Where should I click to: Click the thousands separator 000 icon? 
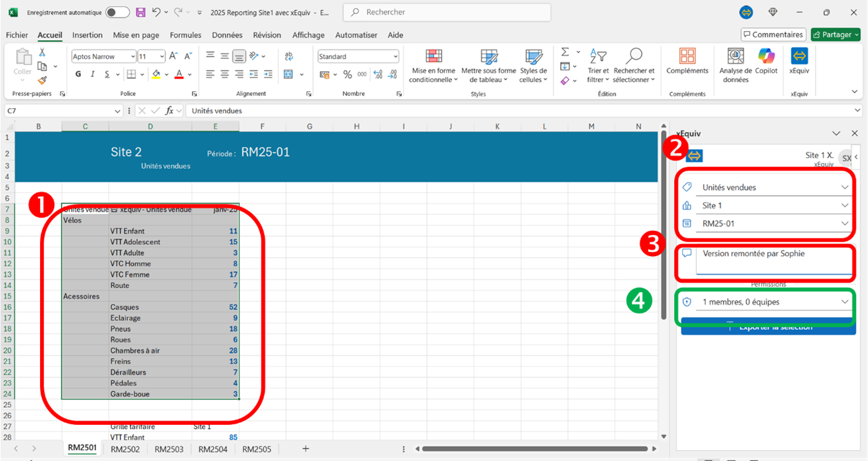click(x=362, y=74)
